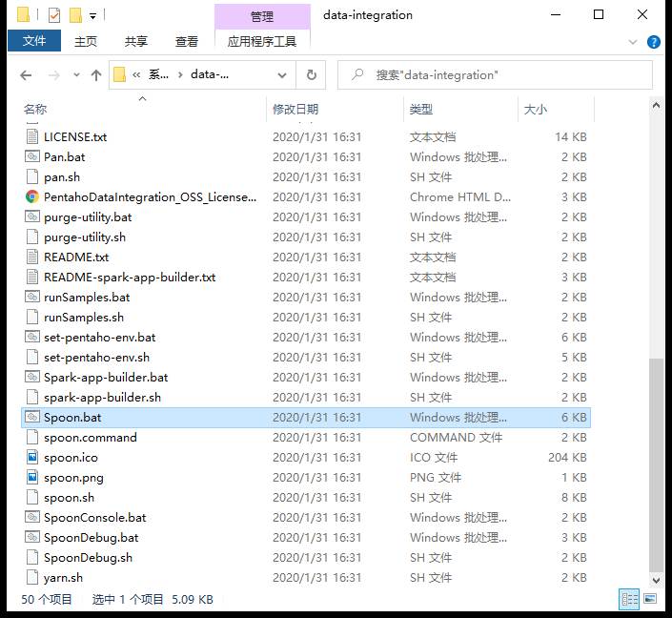Switch to the 共享 ribbon tab
672x618 pixels.
coord(136,41)
